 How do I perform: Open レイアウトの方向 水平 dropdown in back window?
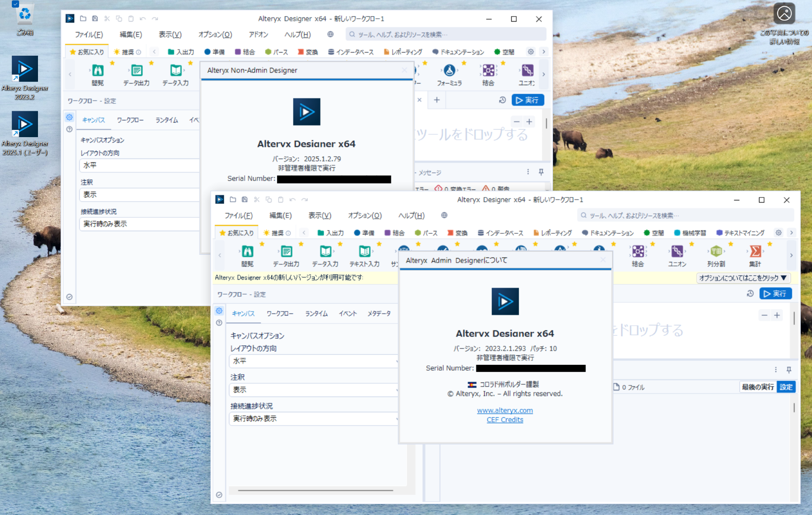[140, 165]
